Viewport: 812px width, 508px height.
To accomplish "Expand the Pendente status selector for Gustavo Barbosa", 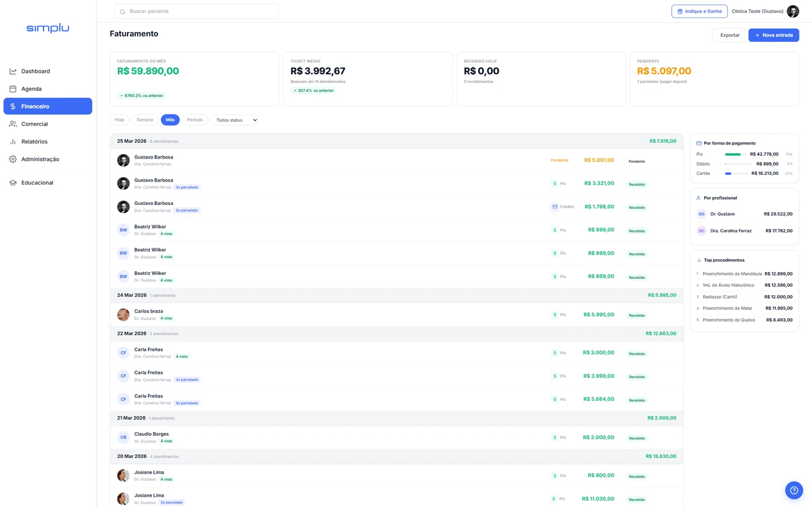I will [637, 161].
